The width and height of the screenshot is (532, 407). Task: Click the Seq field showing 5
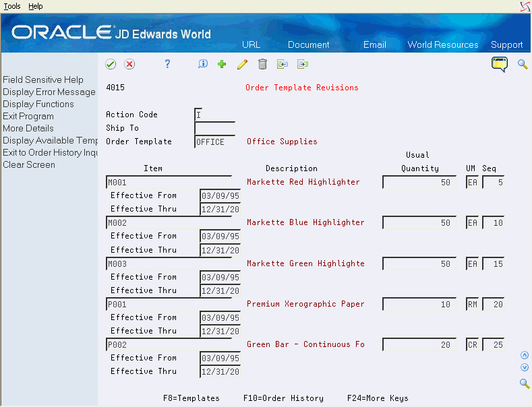coord(494,182)
